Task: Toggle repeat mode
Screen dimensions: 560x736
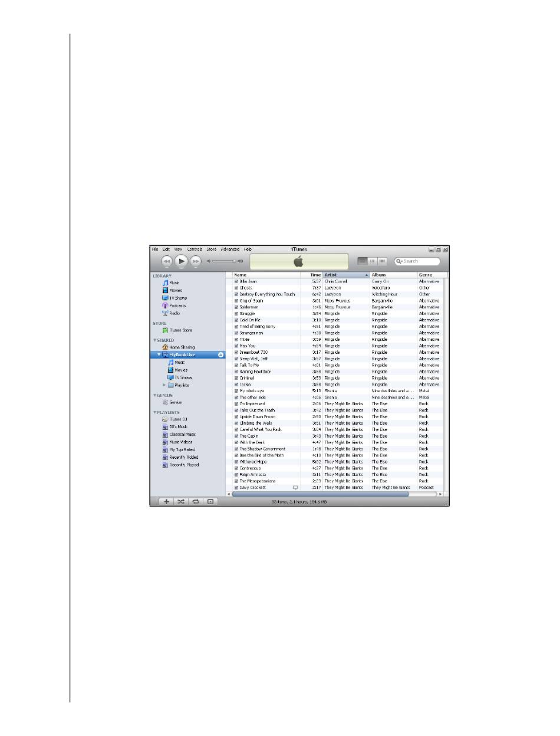Action: [195, 502]
